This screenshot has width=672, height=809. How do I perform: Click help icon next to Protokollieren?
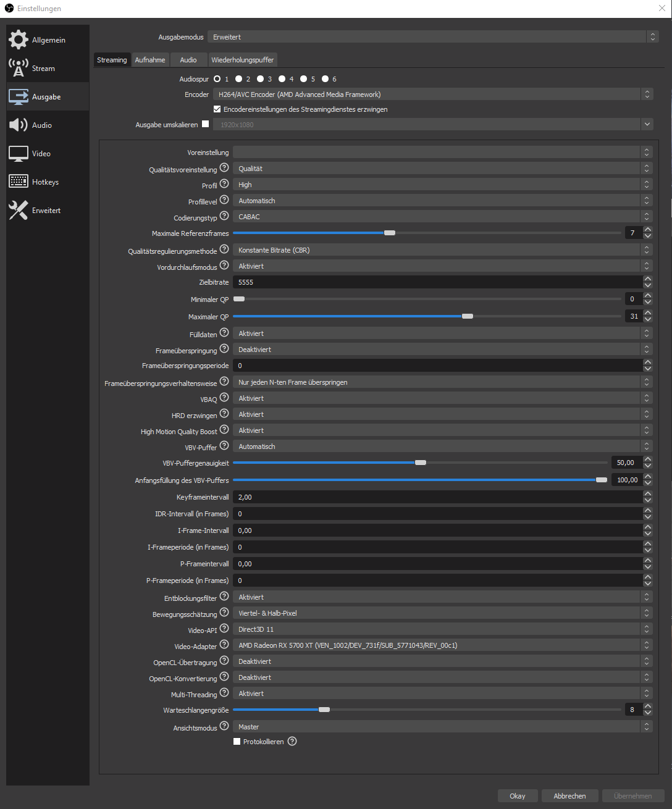(x=292, y=741)
